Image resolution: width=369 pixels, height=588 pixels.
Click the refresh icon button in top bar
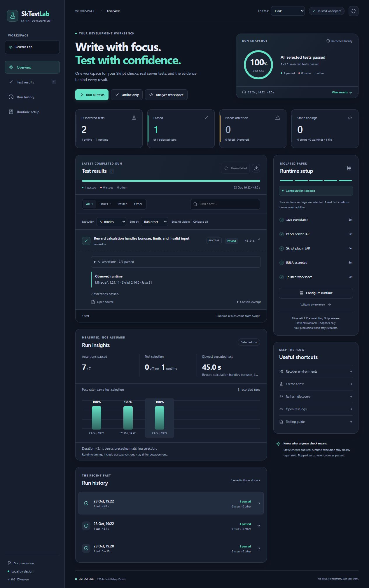353,11
